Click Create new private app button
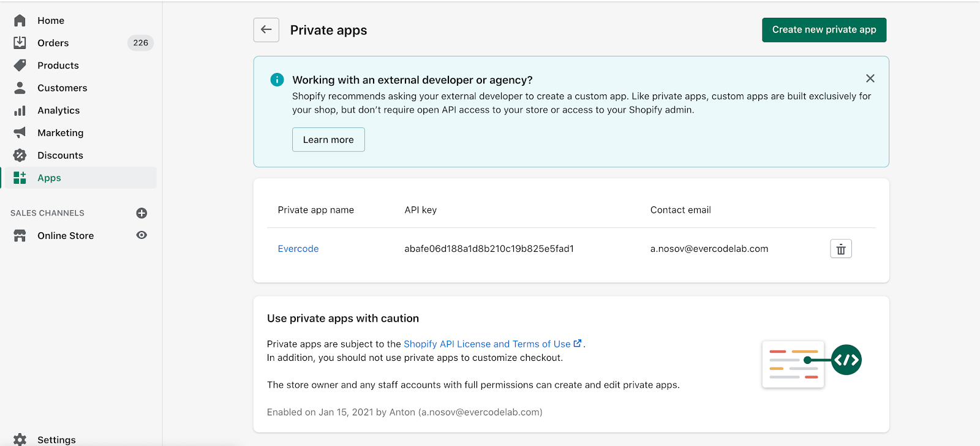This screenshot has width=980, height=446. [x=824, y=30]
